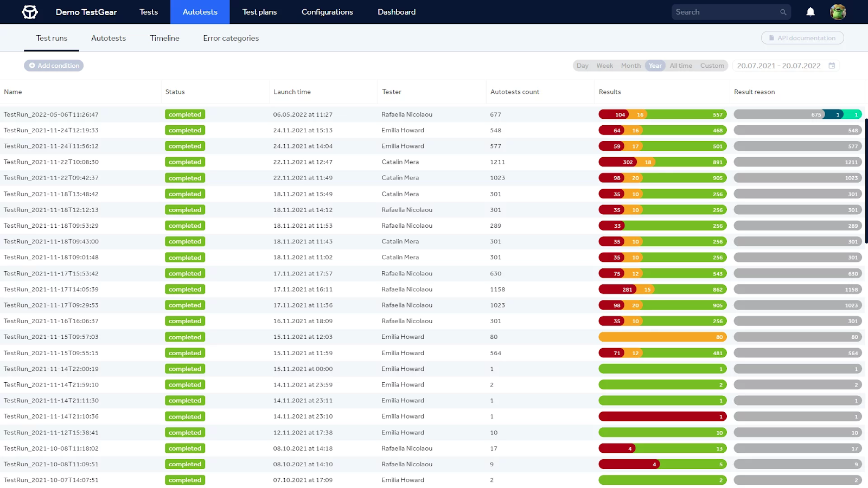Open the date range calendar icon

tap(832, 66)
